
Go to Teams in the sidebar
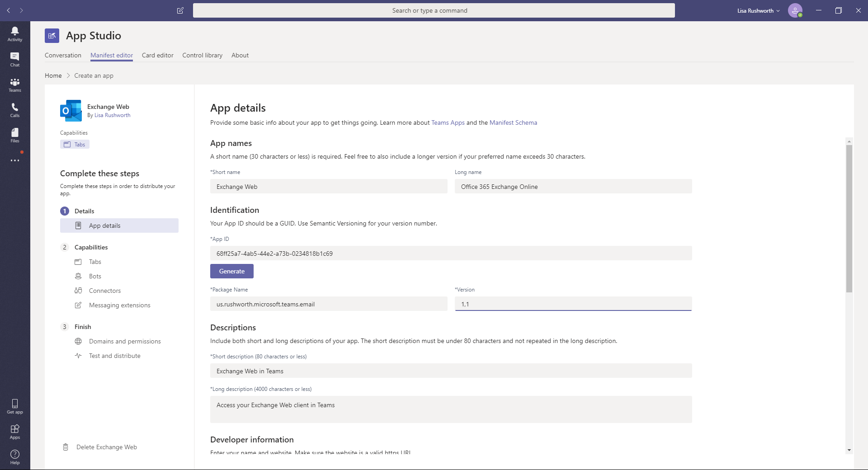pyautogui.click(x=15, y=85)
